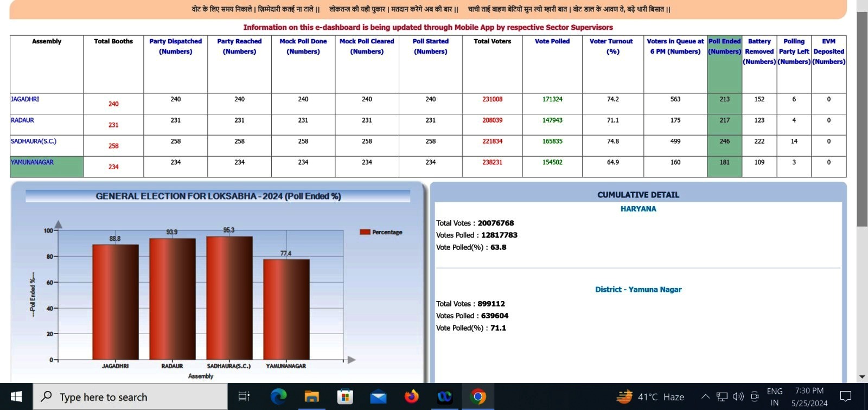Viewport: 868px width, 410px height.
Task: Click the Poll Ended column header
Action: click(x=724, y=46)
